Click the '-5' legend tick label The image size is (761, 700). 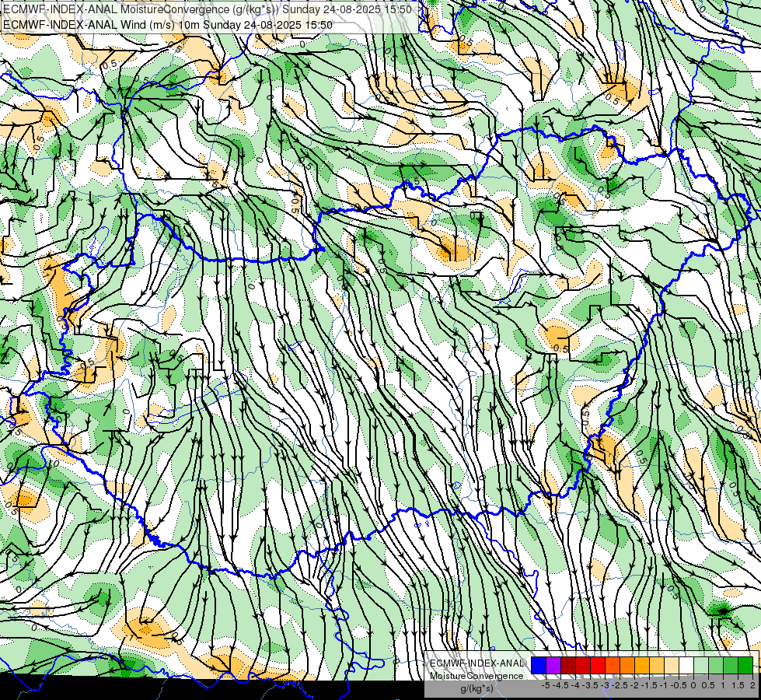546,685
